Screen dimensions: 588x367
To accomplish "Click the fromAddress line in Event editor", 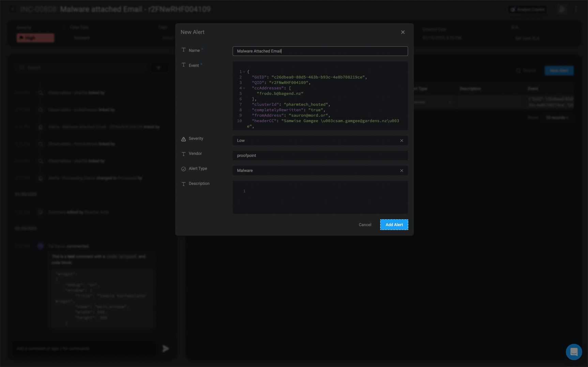I will pos(291,115).
